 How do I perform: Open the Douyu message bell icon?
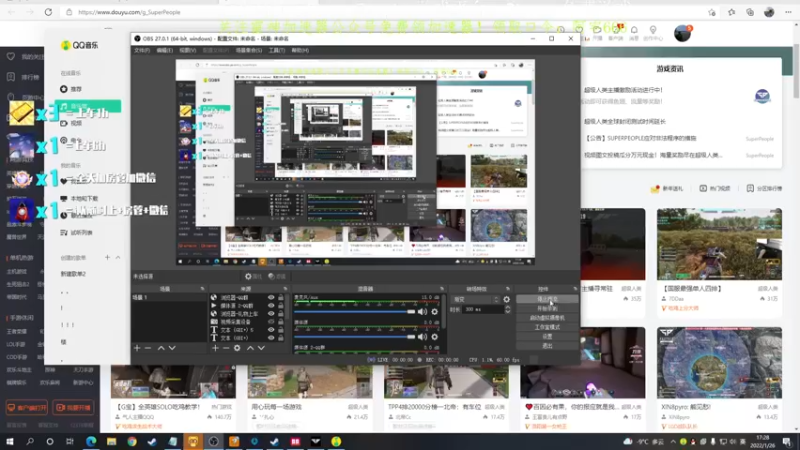pyautogui.click(x=634, y=30)
